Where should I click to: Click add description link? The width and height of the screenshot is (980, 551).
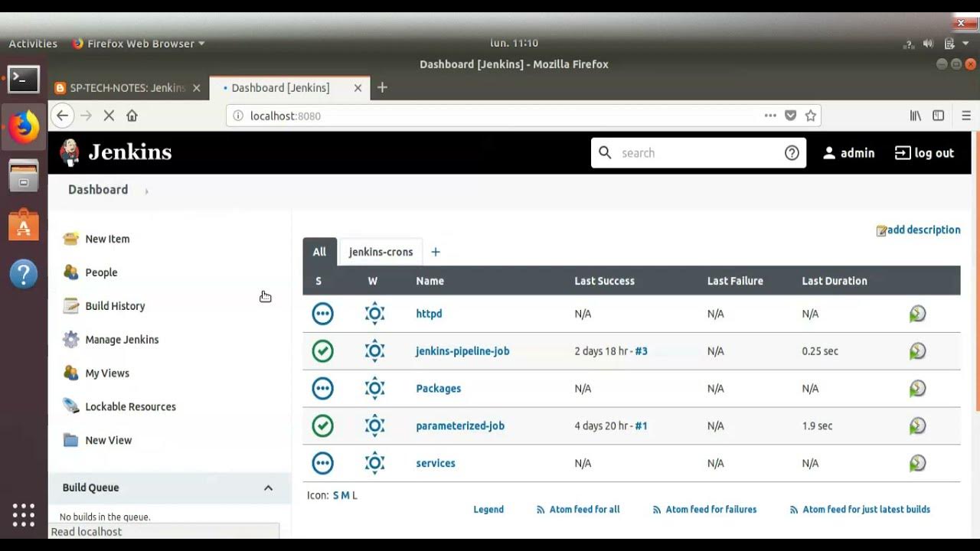tap(918, 230)
